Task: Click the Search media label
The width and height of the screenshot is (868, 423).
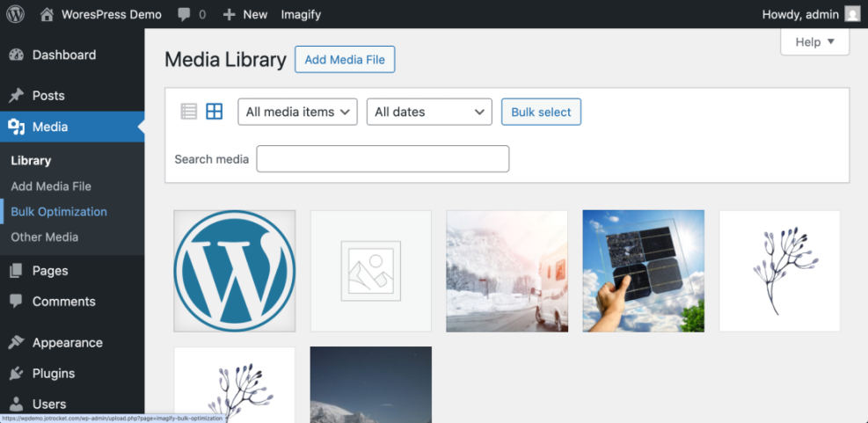Action: 211,159
